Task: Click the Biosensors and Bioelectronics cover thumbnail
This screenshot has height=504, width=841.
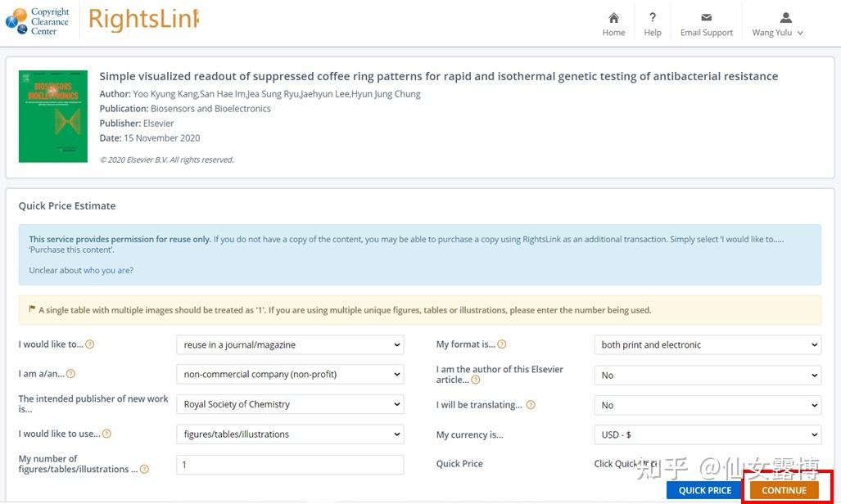Action: click(x=53, y=116)
